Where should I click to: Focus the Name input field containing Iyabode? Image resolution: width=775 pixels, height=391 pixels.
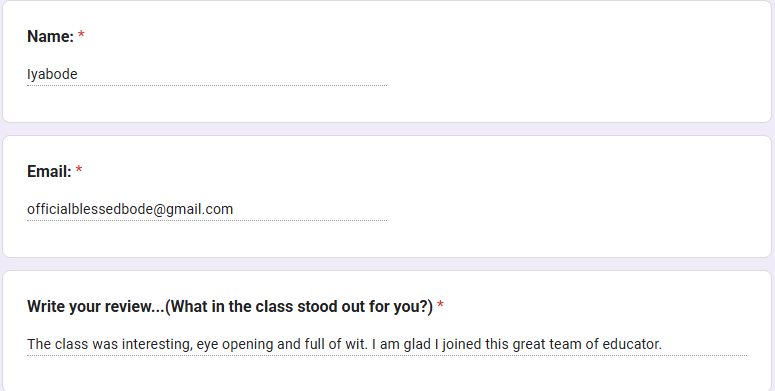[207, 74]
